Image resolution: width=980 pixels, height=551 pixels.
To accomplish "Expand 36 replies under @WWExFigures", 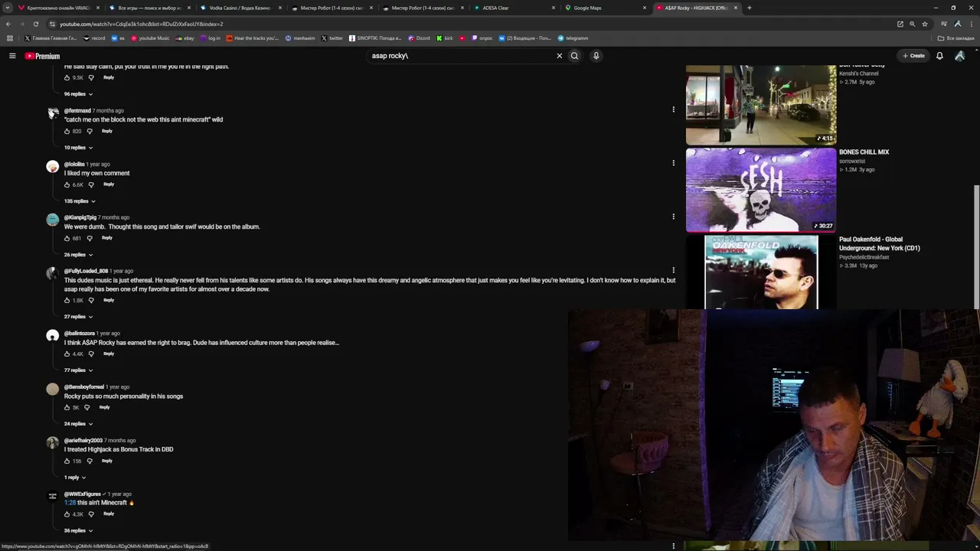I will (78, 531).
